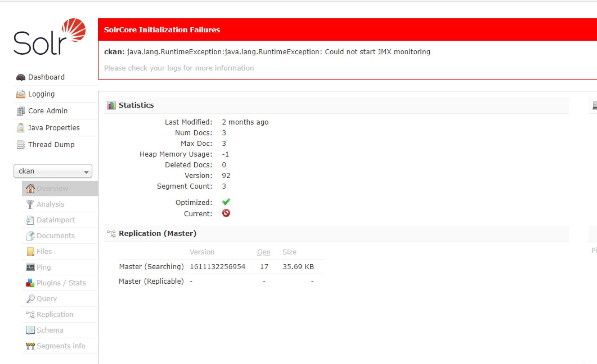
Task: Go to Dataimport for ckan core
Action: point(55,220)
